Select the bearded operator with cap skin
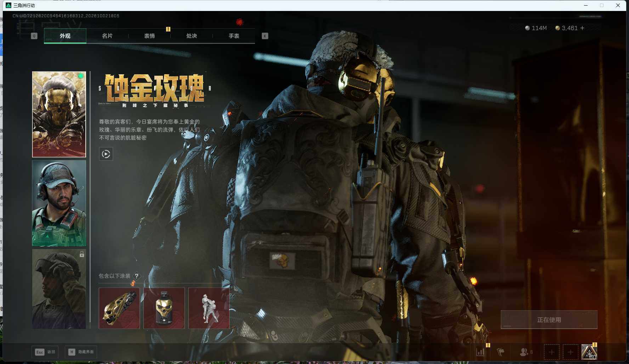The width and height of the screenshot is (629, 364). [x=59, y=203]
